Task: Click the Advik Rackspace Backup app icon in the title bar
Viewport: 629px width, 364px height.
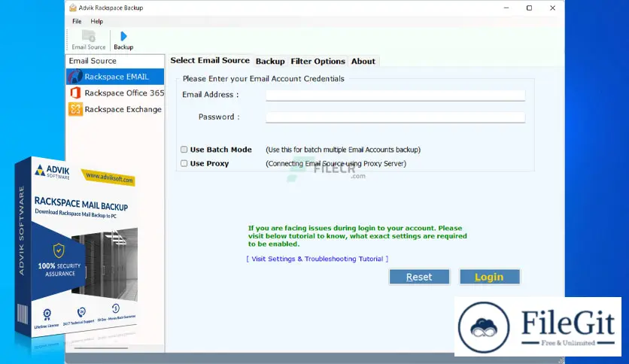Action: pos(73,8)
